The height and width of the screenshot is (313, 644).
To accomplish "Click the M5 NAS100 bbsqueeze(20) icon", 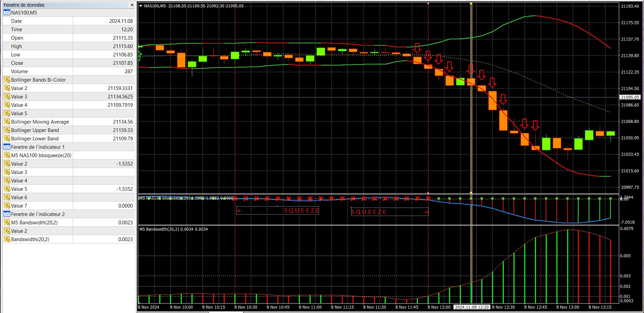I will (x=7, y=155).
